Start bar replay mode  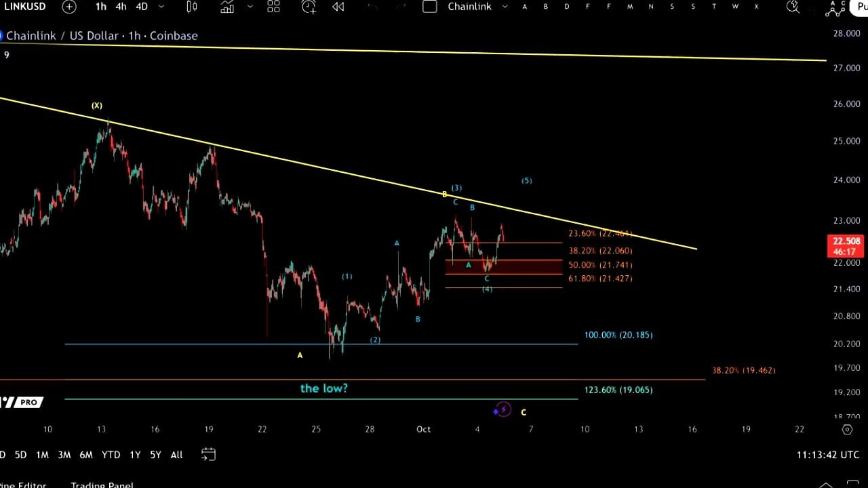pos(338,7)
